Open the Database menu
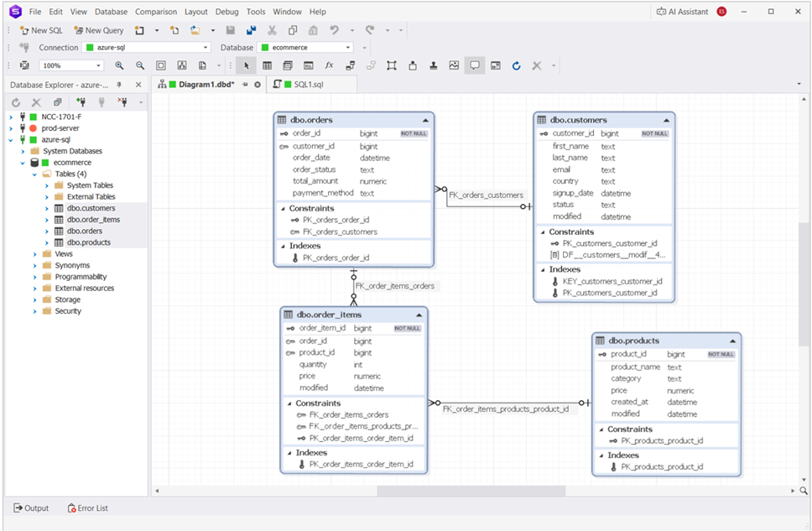This screenshot has width=812, height=531. coord(111,12)
